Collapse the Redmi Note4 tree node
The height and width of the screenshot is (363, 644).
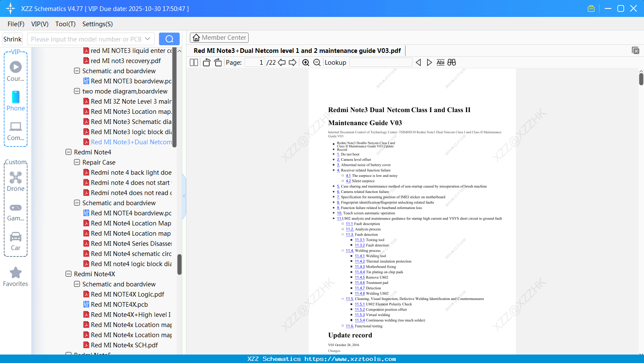(69, 152)
